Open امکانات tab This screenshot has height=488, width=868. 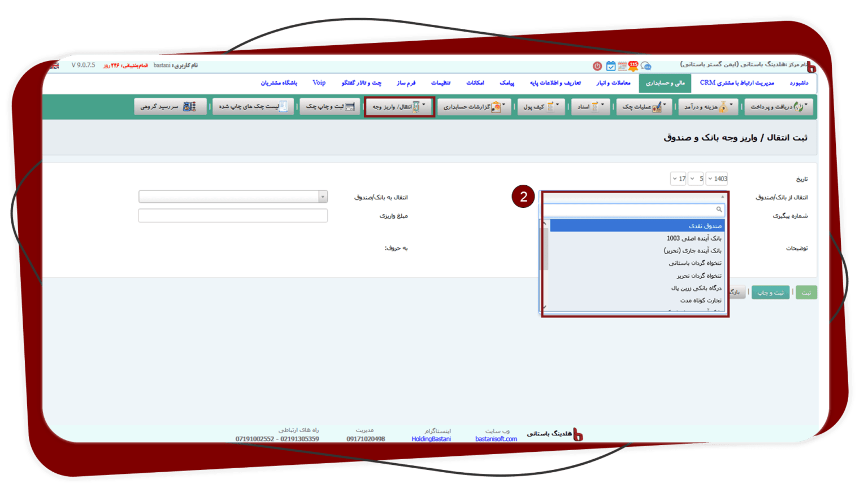(x=475, y=83)
